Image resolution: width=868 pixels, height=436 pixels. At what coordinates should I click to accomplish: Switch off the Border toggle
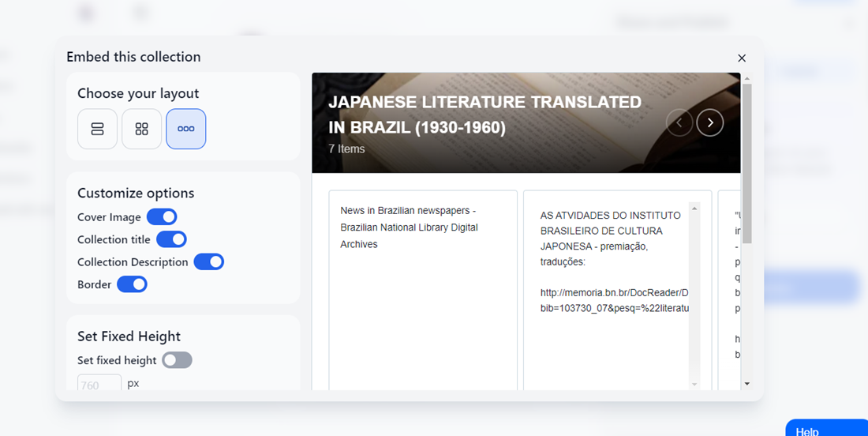coord(132,284)
